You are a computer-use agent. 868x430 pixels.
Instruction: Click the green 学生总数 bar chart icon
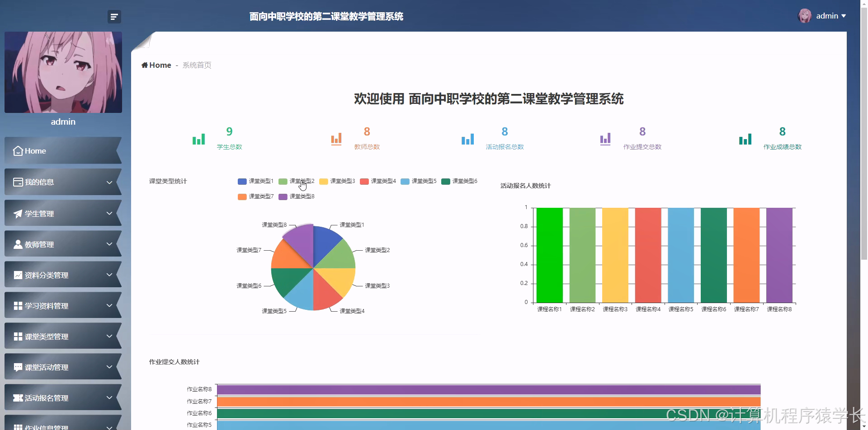[x=199, y=139]
